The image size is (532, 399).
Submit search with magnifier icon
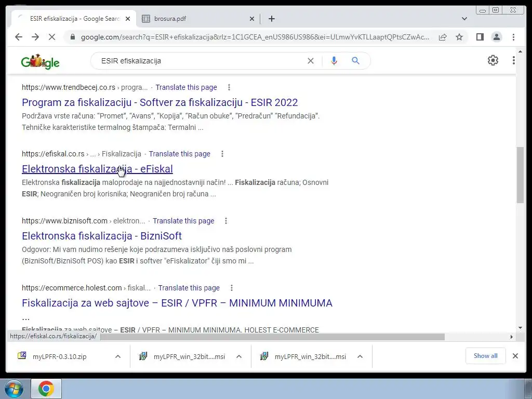coord(355,61)
